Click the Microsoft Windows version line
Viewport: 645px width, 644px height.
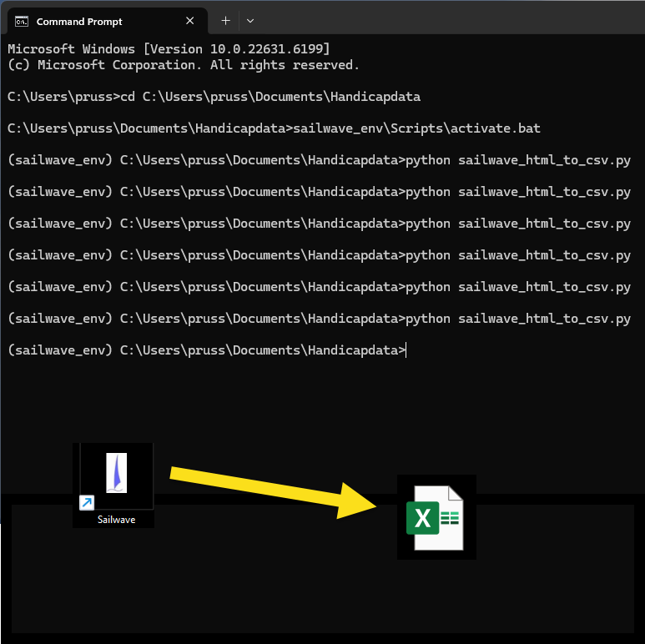click(x=169, y=49)
